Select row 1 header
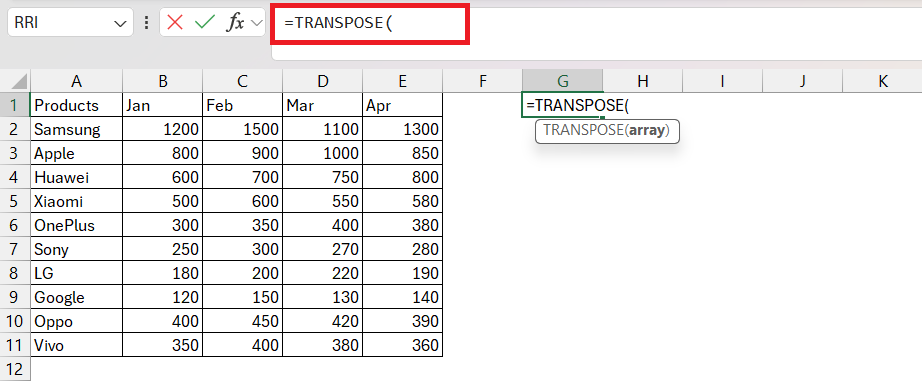Screen dimensions: 922x381 tap(15, 105)
